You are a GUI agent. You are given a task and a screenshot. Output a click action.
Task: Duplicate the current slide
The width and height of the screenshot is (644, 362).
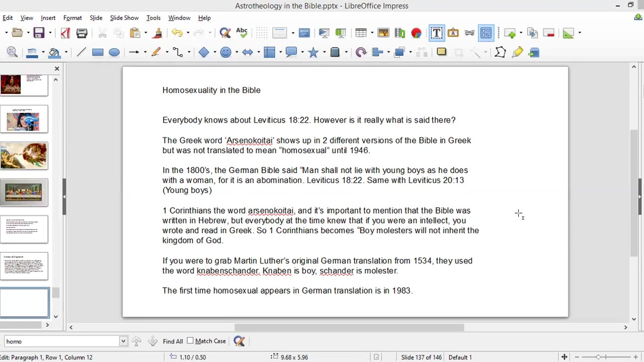[532, 33]
